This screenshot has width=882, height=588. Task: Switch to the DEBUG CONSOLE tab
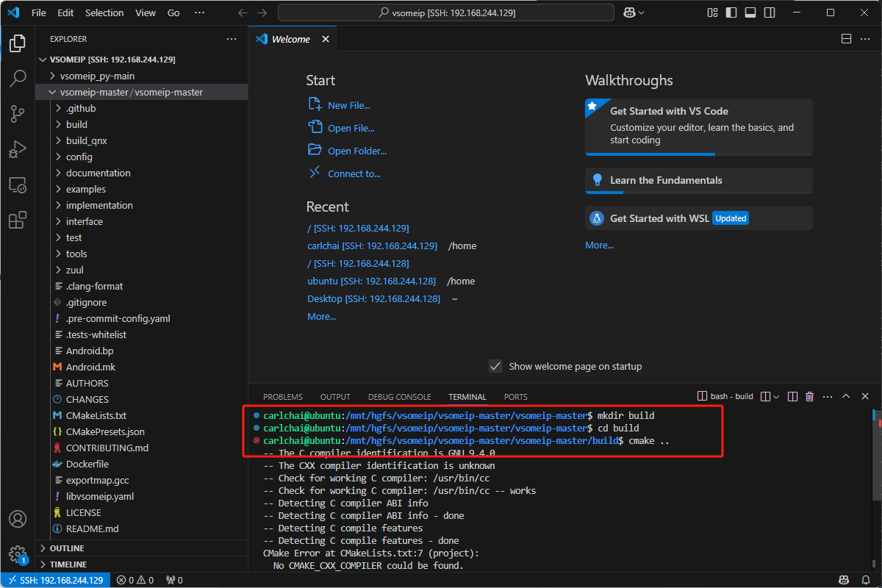tap(399, 397)
